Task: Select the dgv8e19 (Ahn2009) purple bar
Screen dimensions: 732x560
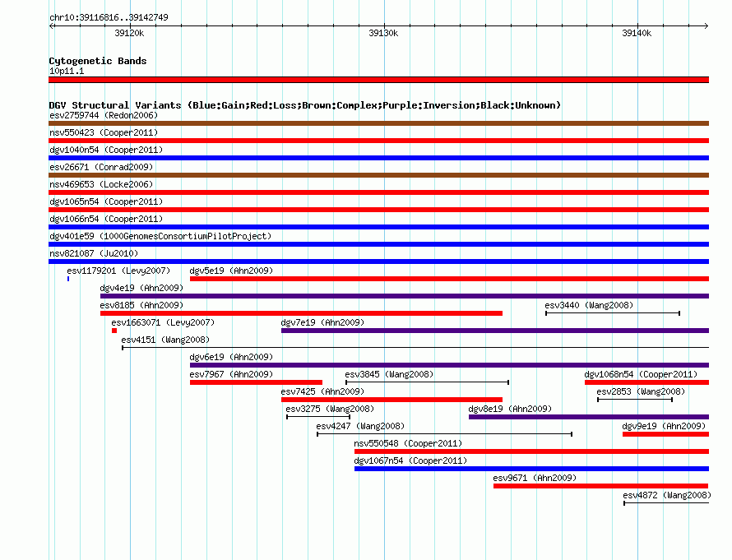Action: click(589, 417)
